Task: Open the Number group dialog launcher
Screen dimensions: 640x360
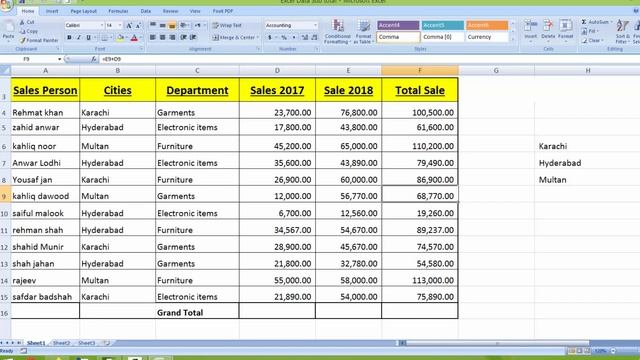Action: [x=316, y=49]
